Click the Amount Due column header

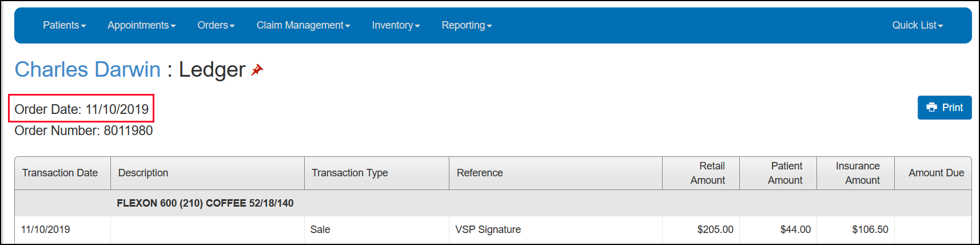tap(933, 173)
